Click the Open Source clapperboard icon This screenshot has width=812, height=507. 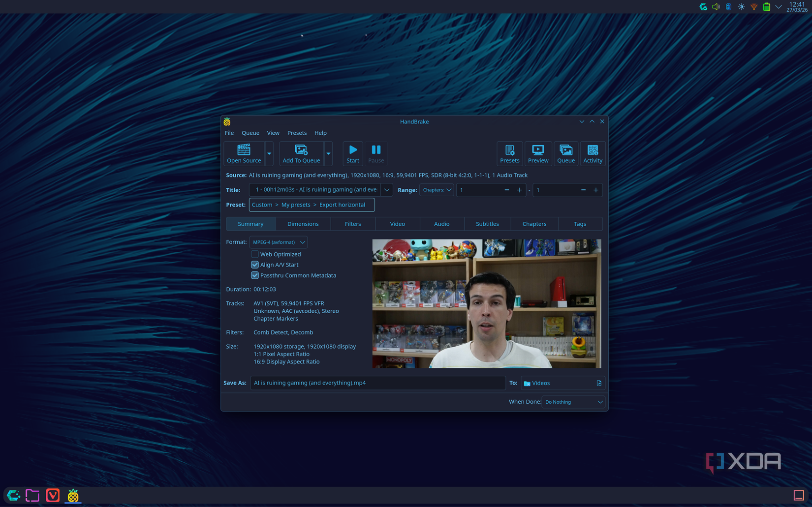click(x=244, y=150)
